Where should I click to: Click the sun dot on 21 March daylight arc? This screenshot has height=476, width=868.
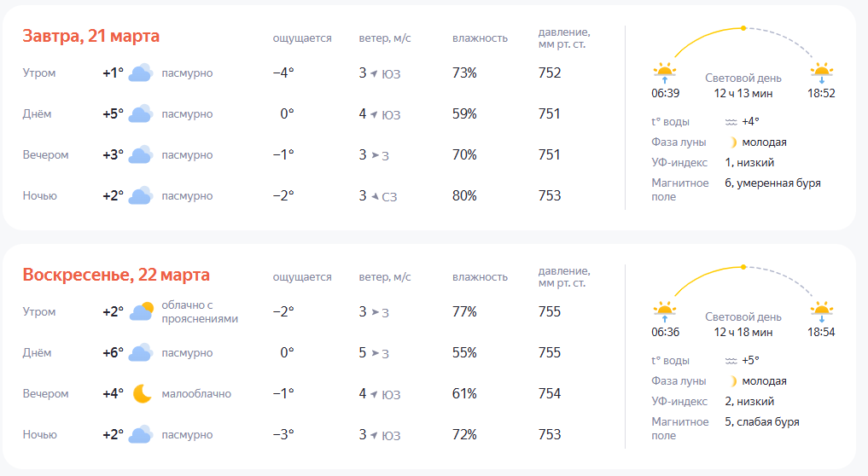point(743,29)
